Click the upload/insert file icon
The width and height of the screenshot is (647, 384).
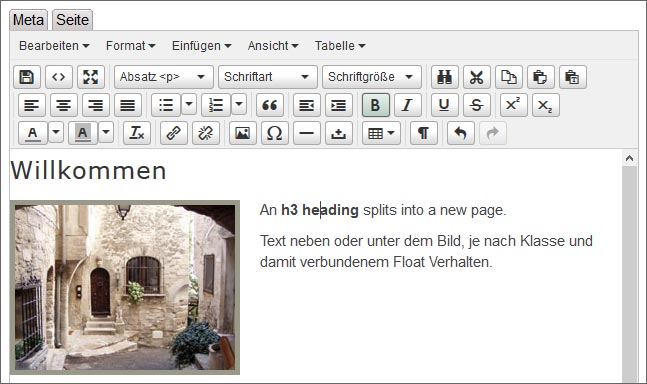click(x=339, y=133)
